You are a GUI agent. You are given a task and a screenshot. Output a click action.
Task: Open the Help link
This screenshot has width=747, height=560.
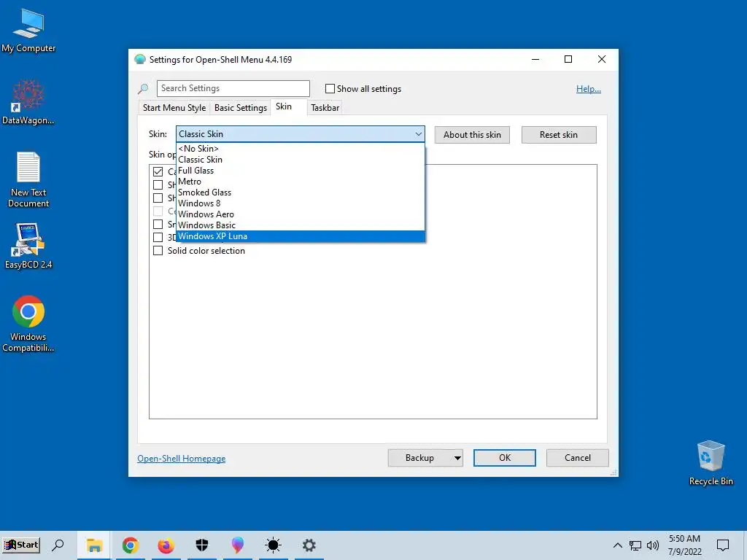click(589, 88)
